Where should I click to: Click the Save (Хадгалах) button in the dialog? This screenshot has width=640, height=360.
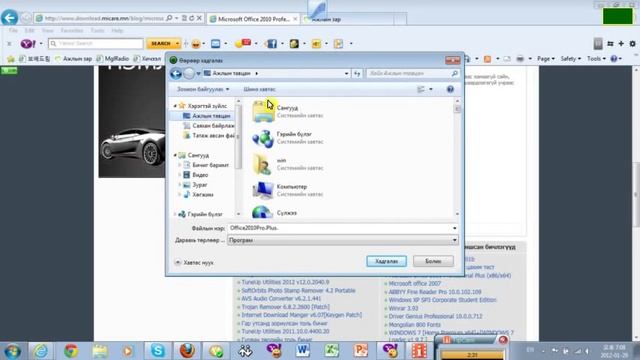[386, 261]
